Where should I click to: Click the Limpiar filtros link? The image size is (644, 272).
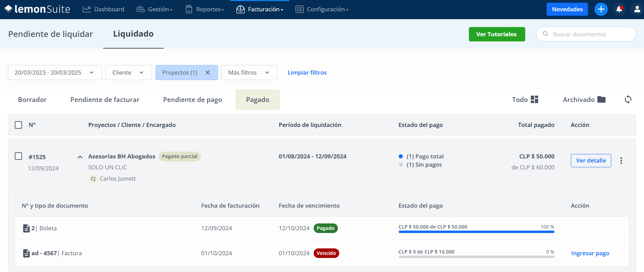307,73
